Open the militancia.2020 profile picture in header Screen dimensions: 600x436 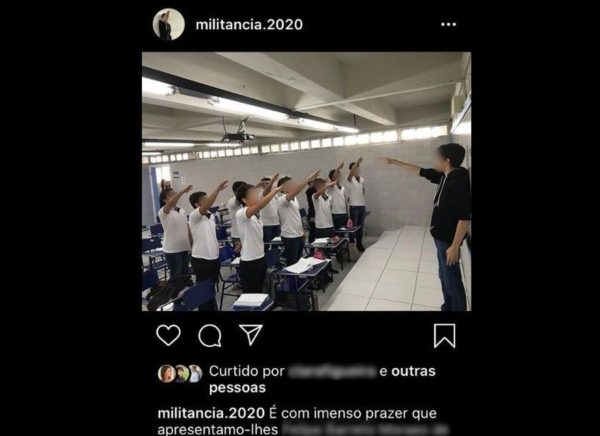click(169, 24)
